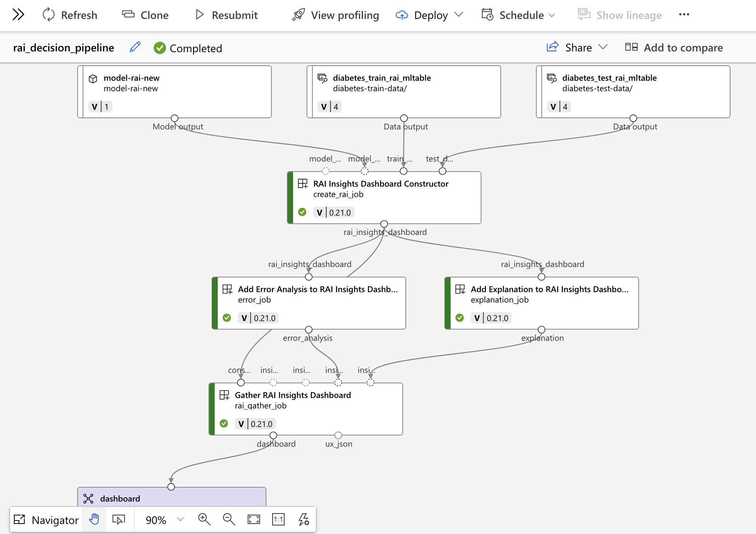Switch to the selection pointer tool
Screen dimensions: 756x534
119,519
